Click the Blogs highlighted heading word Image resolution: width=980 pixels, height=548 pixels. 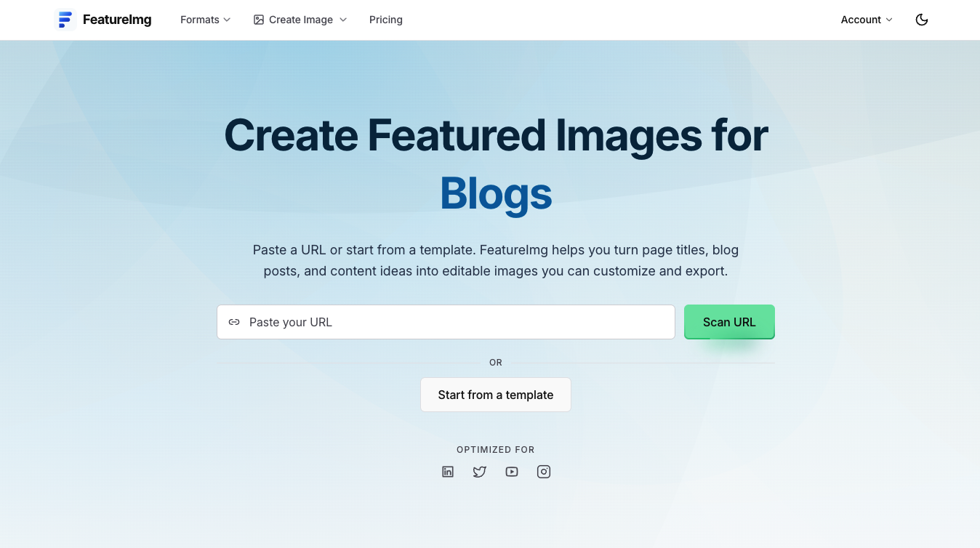coord(496,195)
